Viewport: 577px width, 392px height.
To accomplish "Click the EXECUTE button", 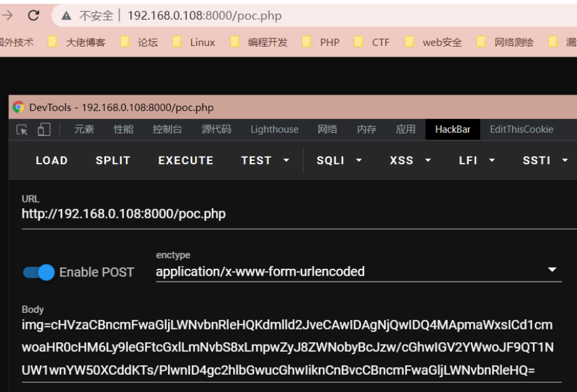I will (x=185, y=160).
